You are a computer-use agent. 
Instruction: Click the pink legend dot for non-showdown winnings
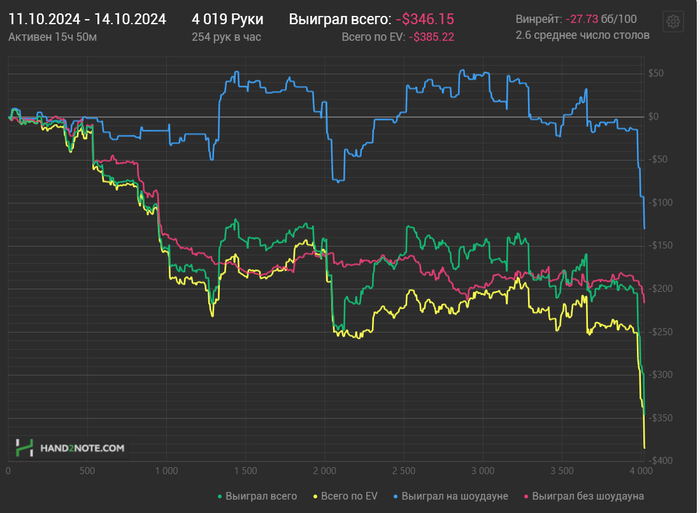(526, 496)
